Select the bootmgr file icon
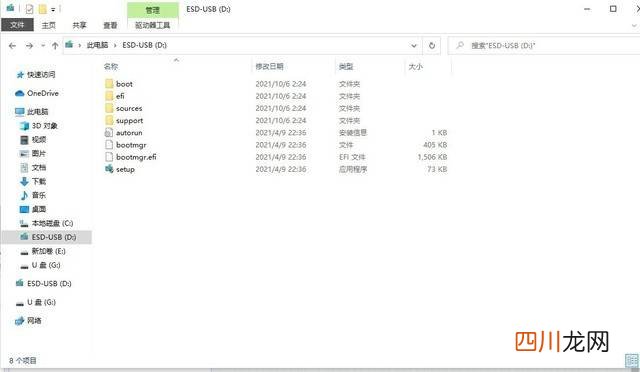 tap(109, 145)
